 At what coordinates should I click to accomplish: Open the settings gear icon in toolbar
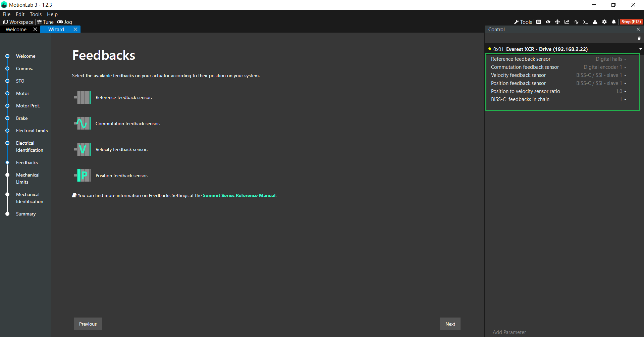click(x=604, y=22)
